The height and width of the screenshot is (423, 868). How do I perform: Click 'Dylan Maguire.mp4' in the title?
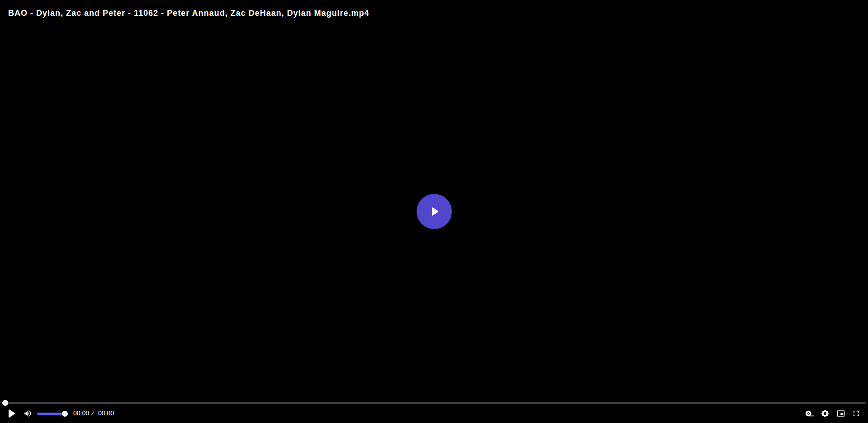coord(328,13)
